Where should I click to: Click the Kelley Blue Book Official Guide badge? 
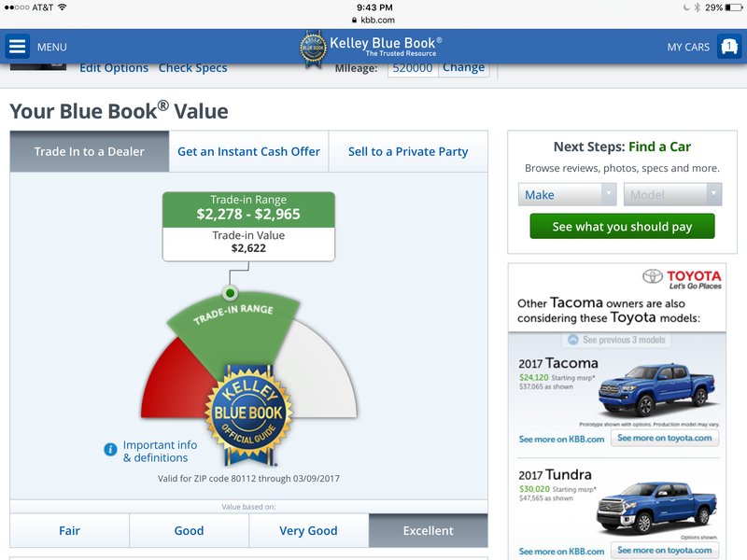pos(248,414)
